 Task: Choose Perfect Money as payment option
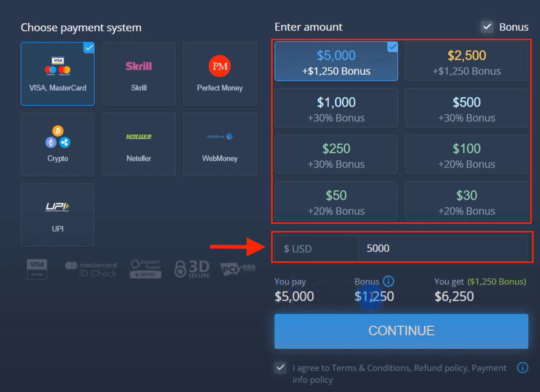point(220,74)
